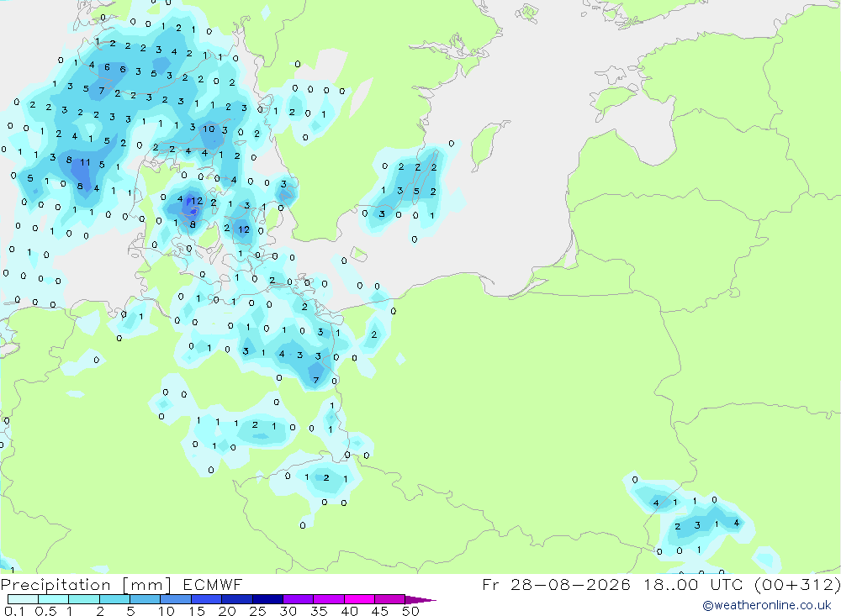Open the weatheronline.co.uk copyright link

[767, 605]
